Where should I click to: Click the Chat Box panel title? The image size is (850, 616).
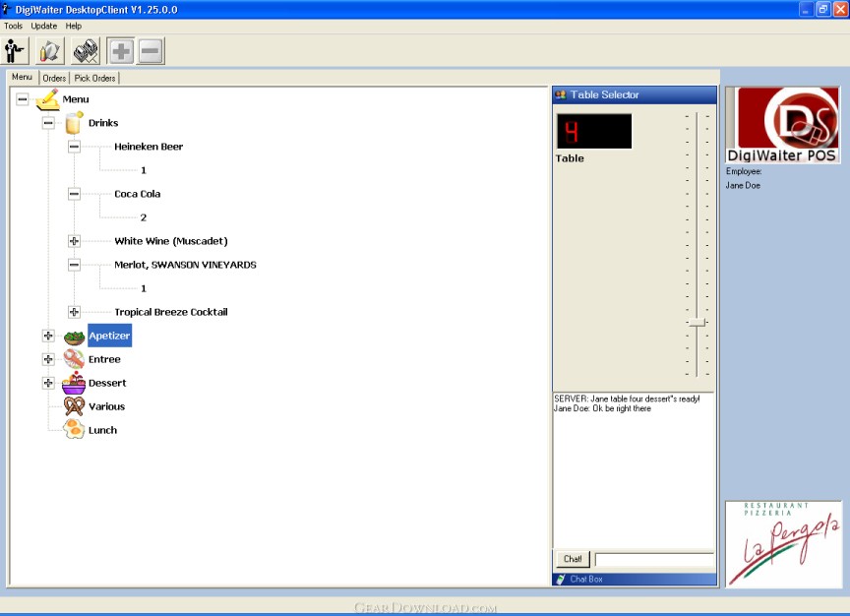click(586, 580)
